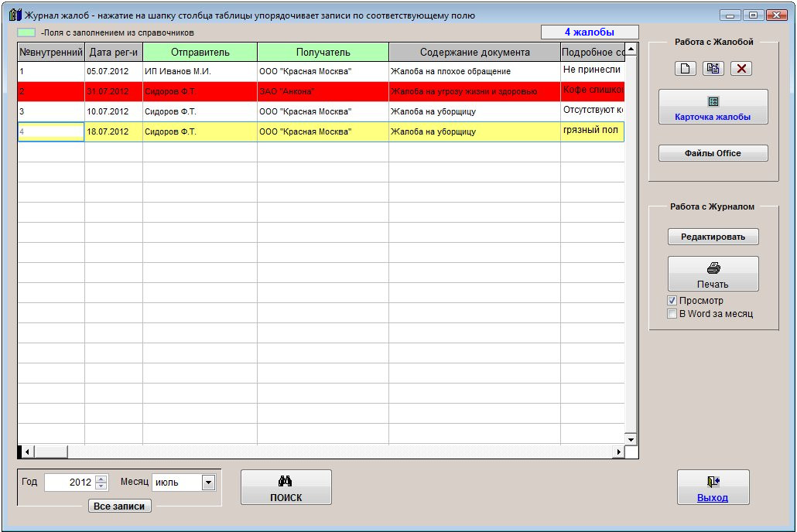Screen dimensions: 797x532
Task: Select date cell 05.07.2012
Action: (x=113, y=71)
